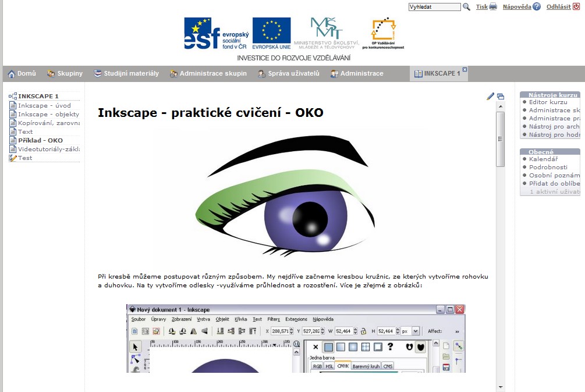Close the INKSCAPE 1 tab

point(465,69)
